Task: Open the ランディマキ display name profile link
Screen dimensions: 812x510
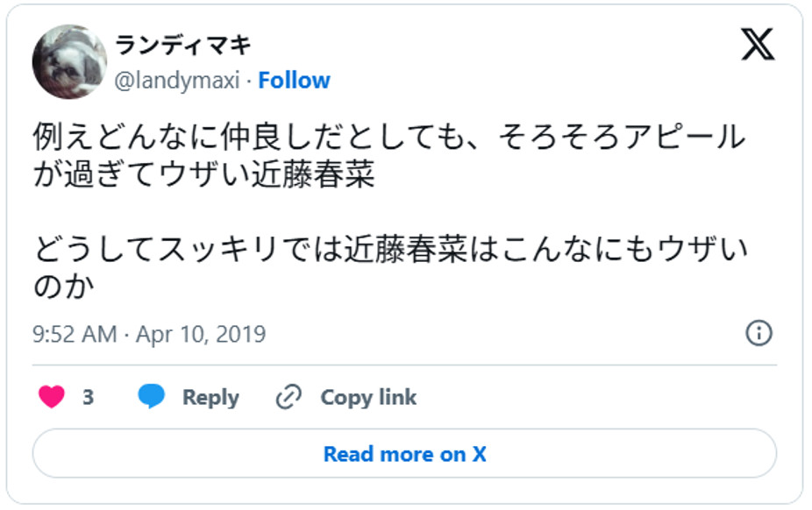Action: (182, 46)
